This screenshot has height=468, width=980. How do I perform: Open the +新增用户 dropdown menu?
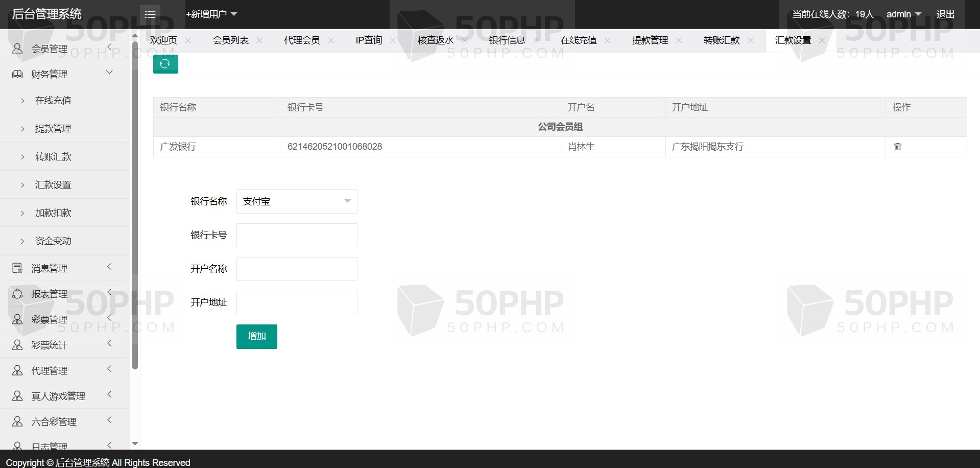click(211, 14)
